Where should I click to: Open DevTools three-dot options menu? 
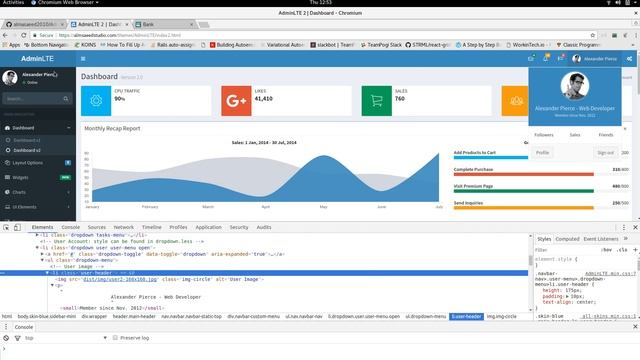[624, 227]
